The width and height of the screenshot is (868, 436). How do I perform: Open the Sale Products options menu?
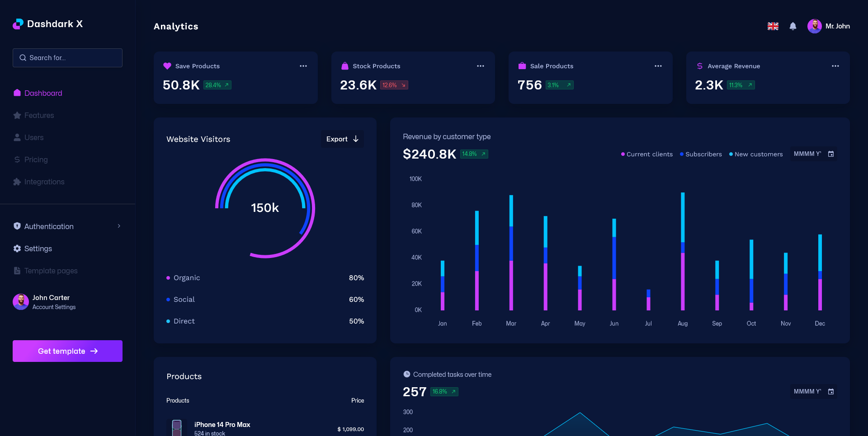coord(658,66)
